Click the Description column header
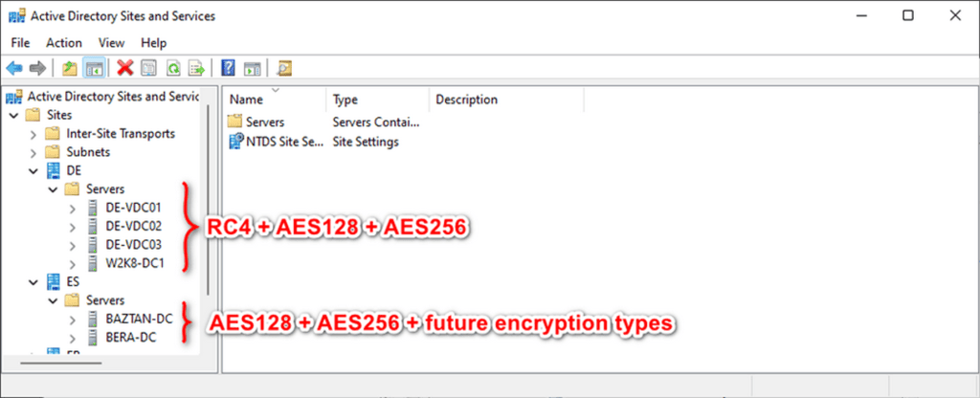Image resolution: width=980 pixels, height=398 pixels. [x=467, y=99]
